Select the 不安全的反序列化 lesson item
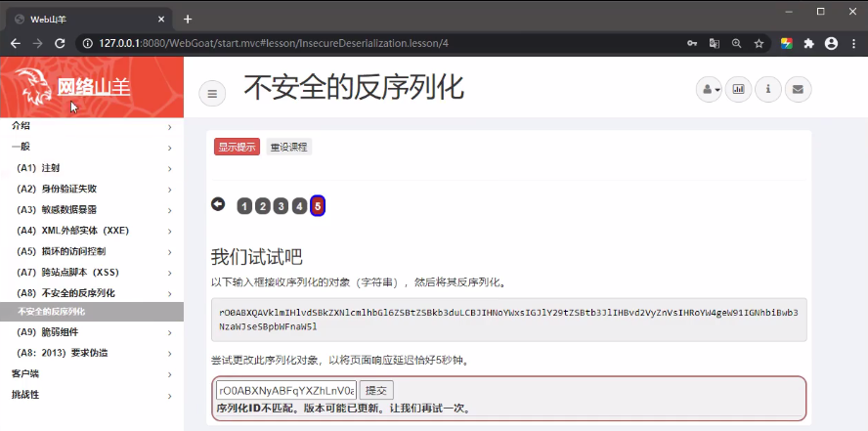 click(92, 312)
